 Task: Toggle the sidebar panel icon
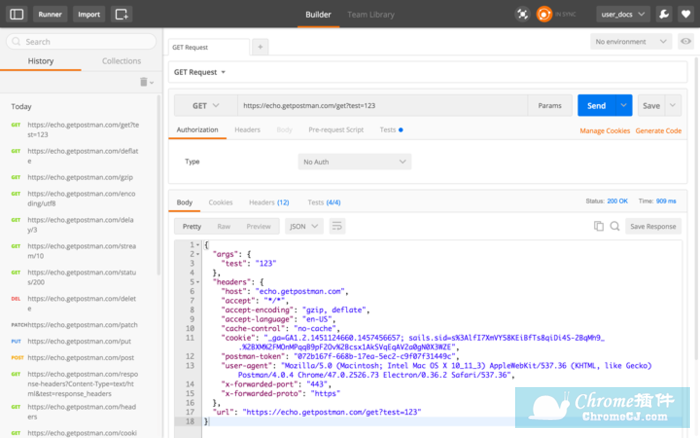[17, 14]
